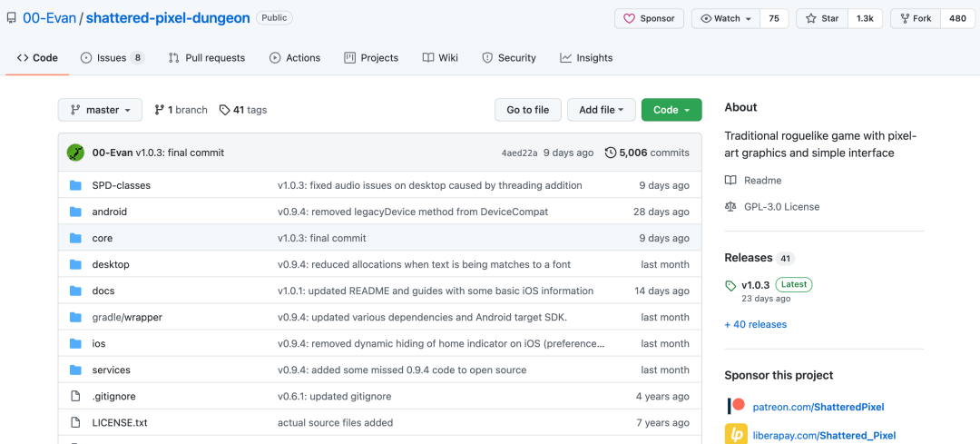
Task: Click the 75 watchers count
Action: tap(774, 18)
